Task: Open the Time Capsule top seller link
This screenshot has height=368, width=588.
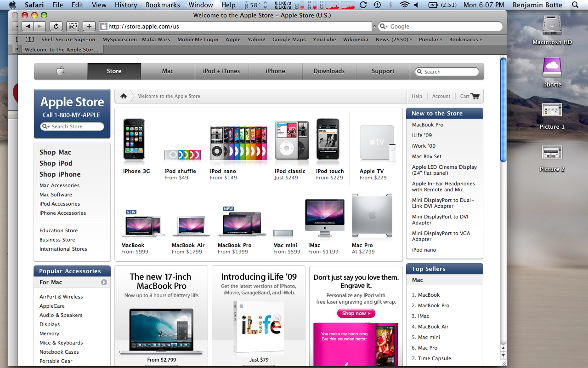Action: 435,358
